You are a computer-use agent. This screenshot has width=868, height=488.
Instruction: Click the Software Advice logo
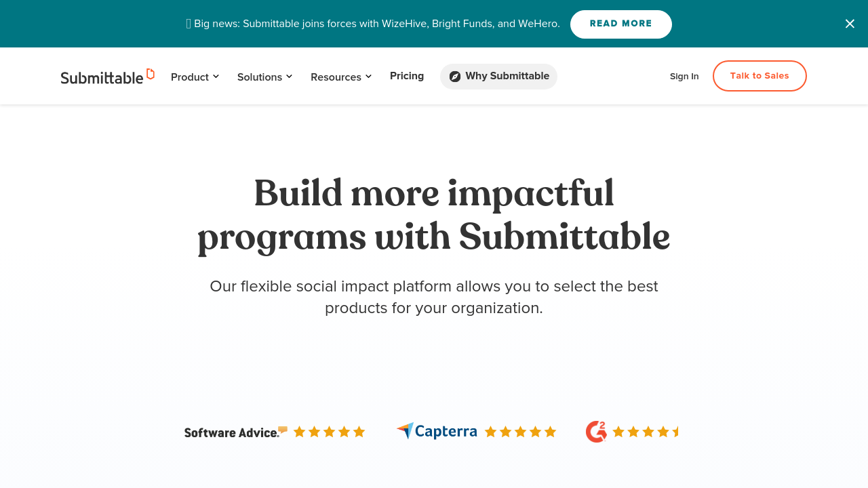point(235,432)
